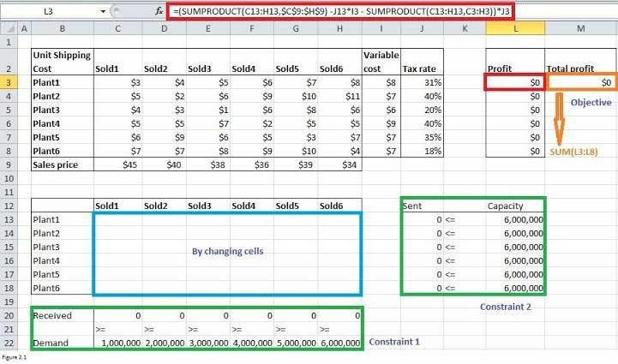Click Plant2 Sold6 cost cell $11
Image resolution: width=618 pixels, height=364 pixels.
click(339, 96)
